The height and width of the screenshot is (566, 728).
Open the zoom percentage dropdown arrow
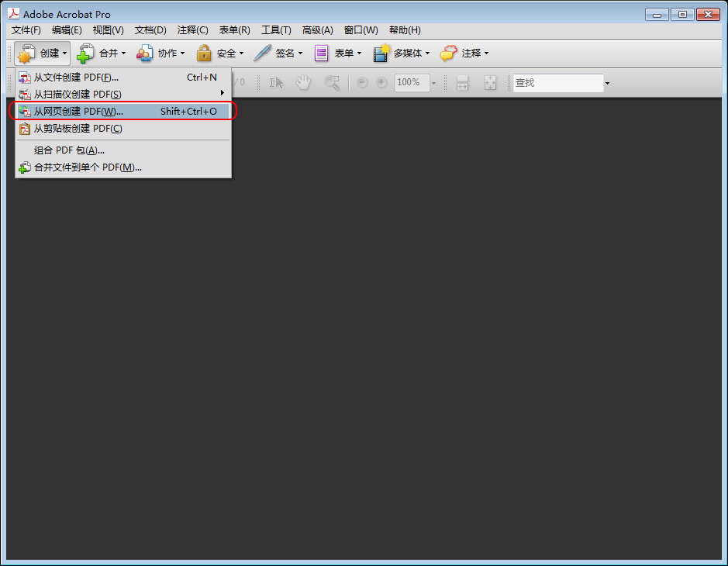[x=433, y=83]
